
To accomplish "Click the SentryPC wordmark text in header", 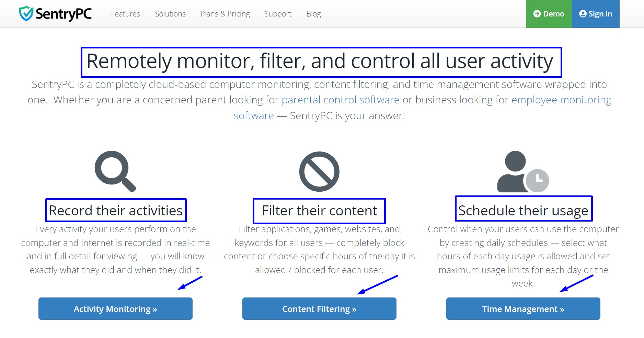I will [x=64, y=14].
